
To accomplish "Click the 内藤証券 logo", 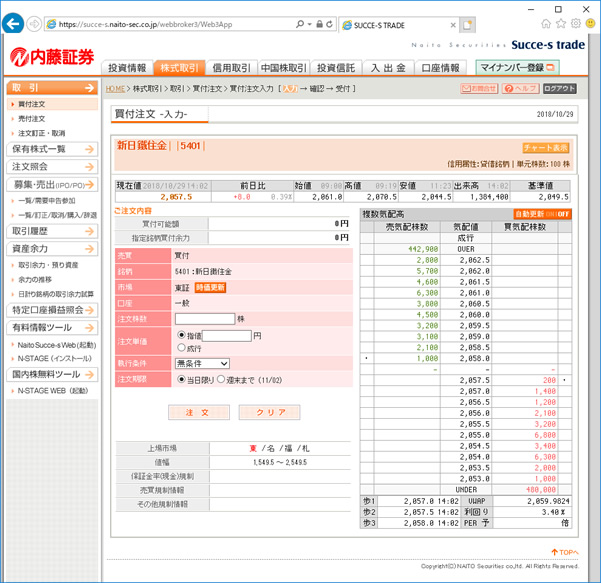I will coord(52,56).
